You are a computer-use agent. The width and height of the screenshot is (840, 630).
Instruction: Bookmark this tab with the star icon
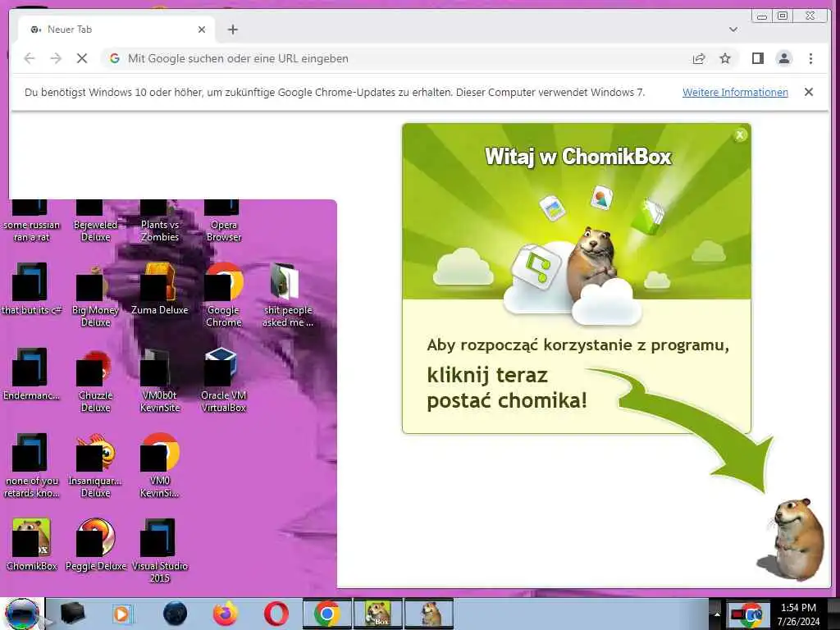(725, 58)
